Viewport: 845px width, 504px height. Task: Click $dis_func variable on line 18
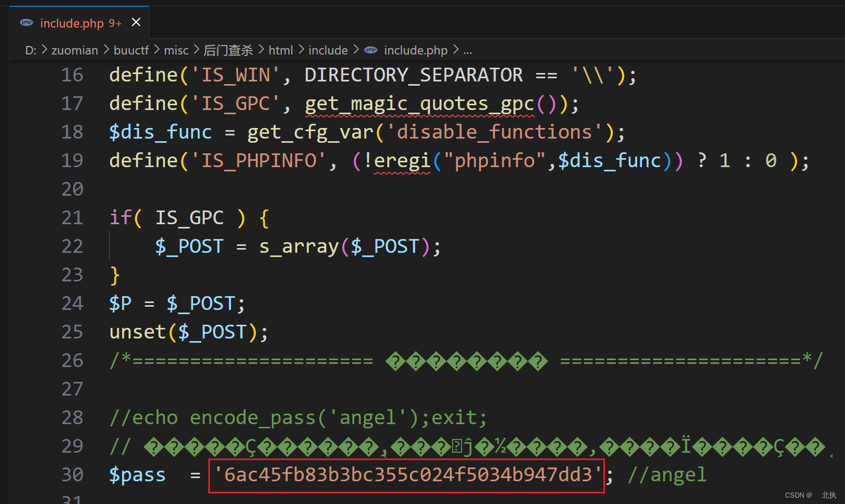point(161,132)
